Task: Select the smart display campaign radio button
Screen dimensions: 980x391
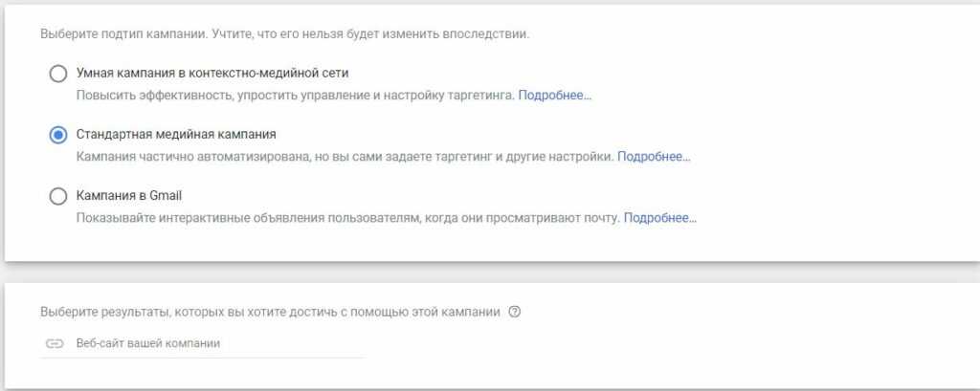Action: (57, 74)
